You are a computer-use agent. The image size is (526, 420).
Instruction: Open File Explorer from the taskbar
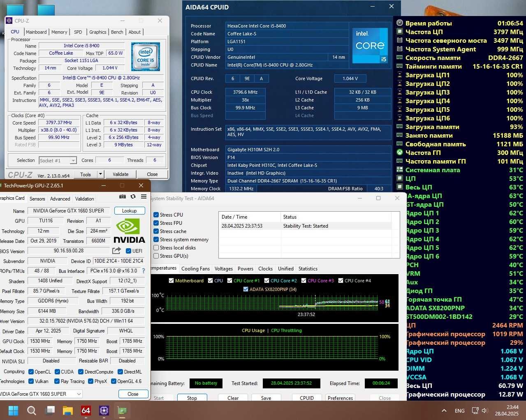tap(68, 410)
